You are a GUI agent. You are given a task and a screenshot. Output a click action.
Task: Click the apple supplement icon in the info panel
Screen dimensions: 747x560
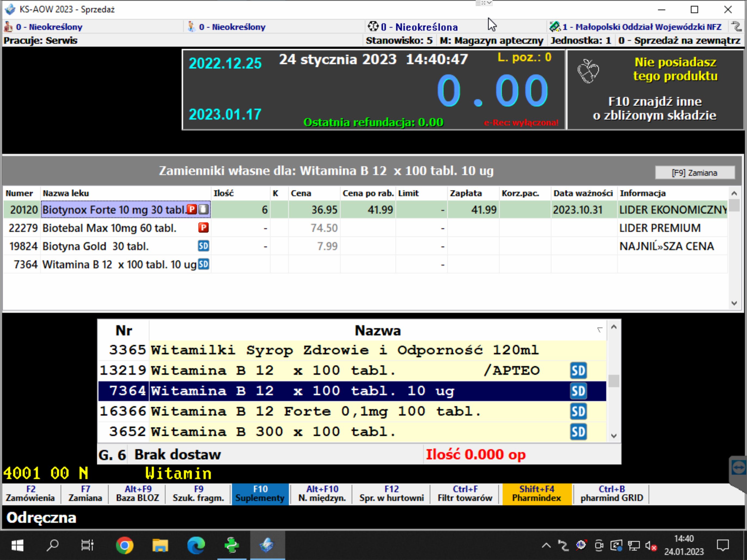point(588,71)
